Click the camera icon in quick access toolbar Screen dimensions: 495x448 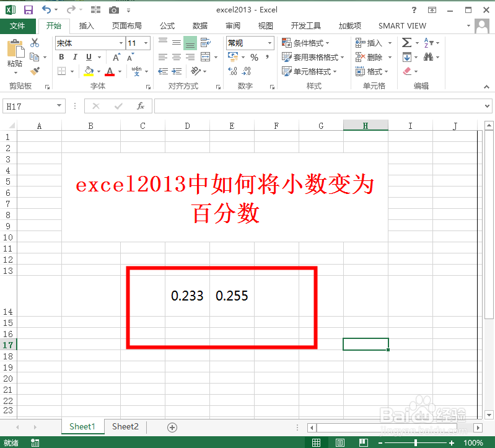point(113,10)
